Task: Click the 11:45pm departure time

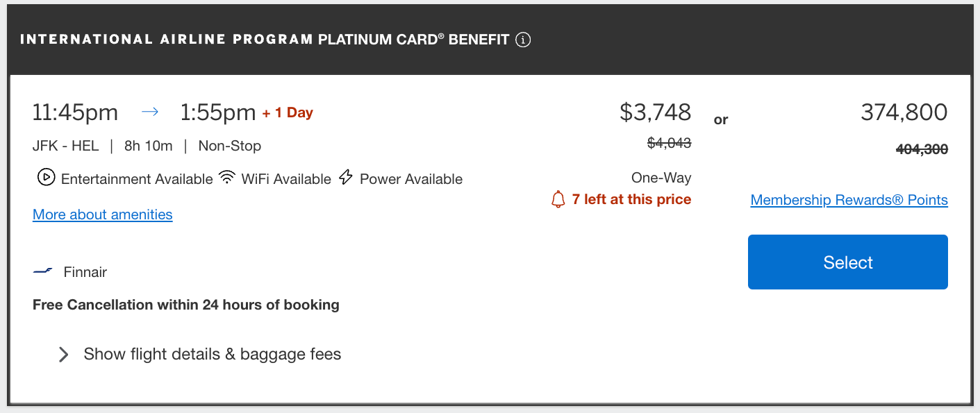Action: click(x=75, y=112)
